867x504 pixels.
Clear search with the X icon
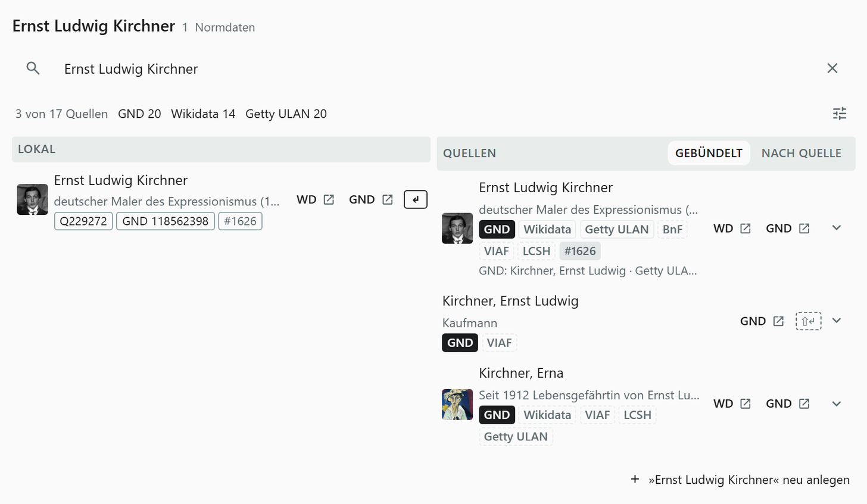(x=832, y=68)
